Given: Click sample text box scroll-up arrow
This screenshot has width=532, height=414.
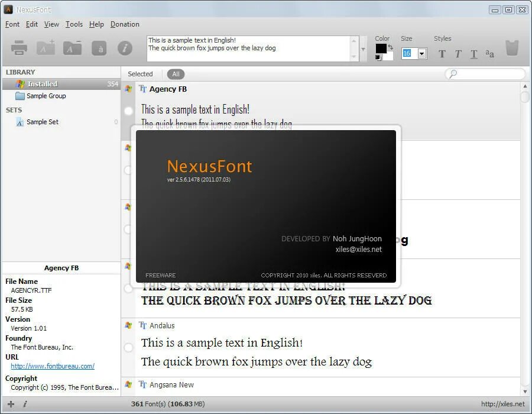Looking at the screenshot, I should click(354, 41).
